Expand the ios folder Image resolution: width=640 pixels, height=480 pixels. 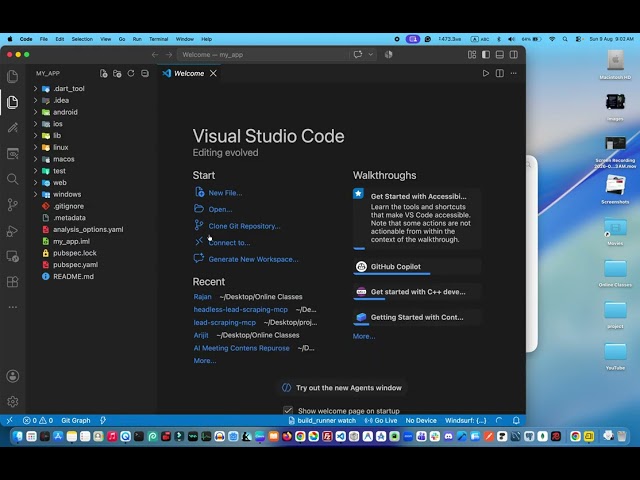pyautogui.click(x=36, y=124)
